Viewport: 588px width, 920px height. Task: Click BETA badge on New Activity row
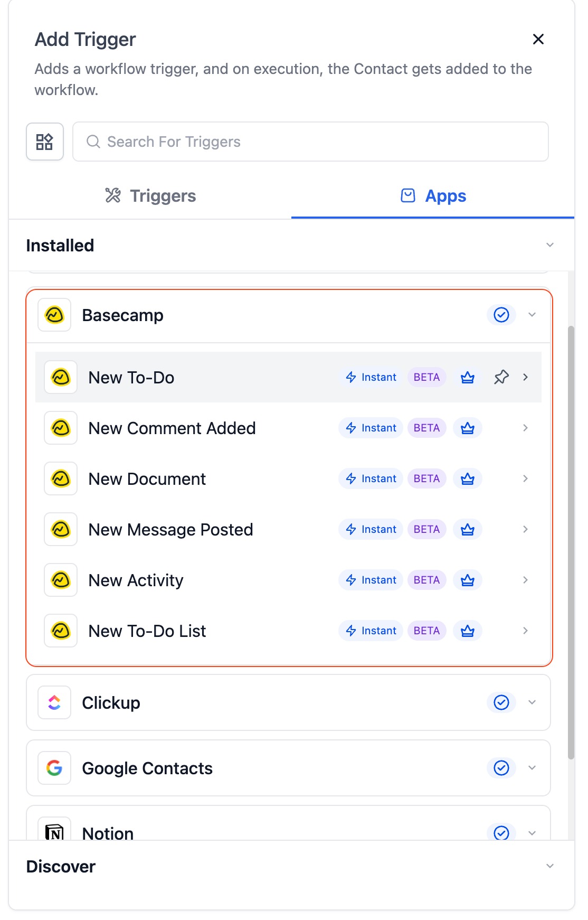(x=426, y=580)
